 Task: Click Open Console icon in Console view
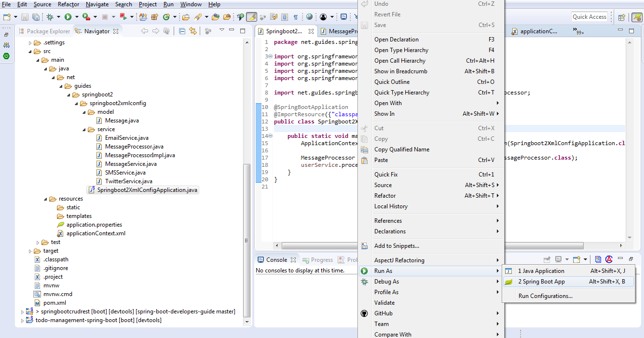click(576, 259)
